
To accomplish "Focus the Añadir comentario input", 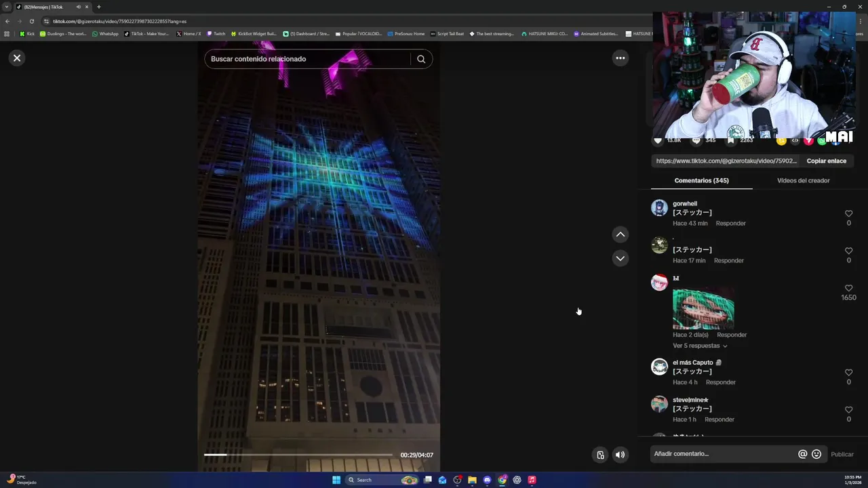I will pos(723,454).
